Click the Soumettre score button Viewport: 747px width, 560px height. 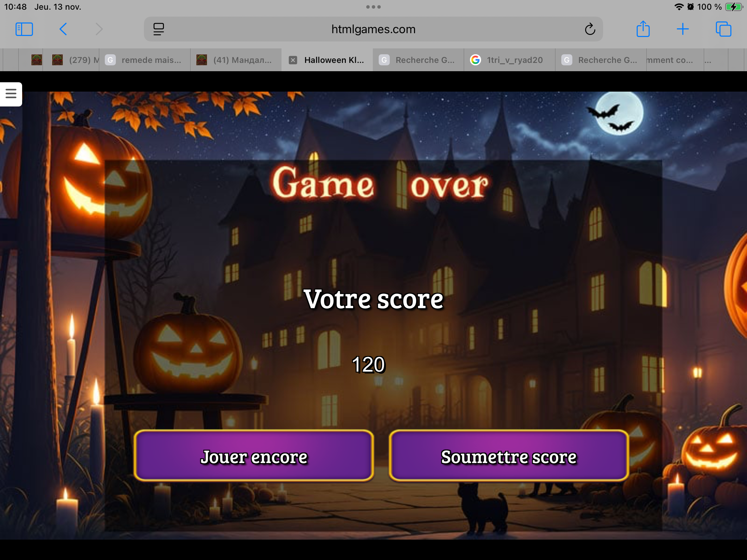(x=508, y=456)
